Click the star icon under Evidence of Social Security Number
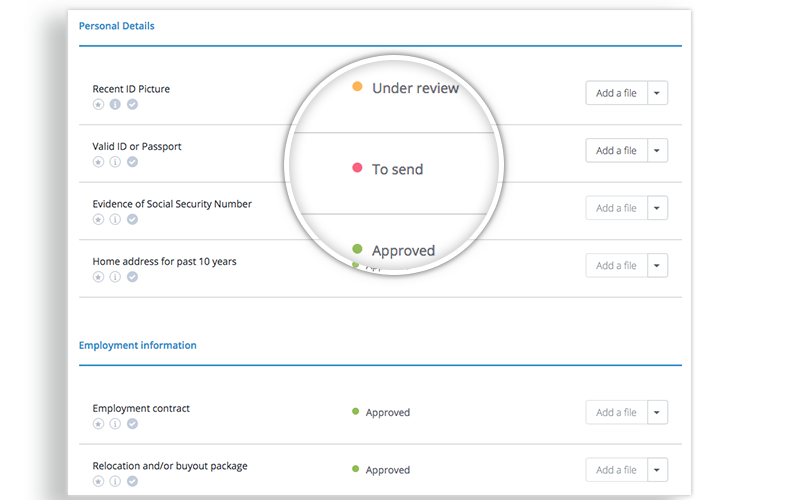The height and width of the screenshot is (500, 792). tap(98, 220)
